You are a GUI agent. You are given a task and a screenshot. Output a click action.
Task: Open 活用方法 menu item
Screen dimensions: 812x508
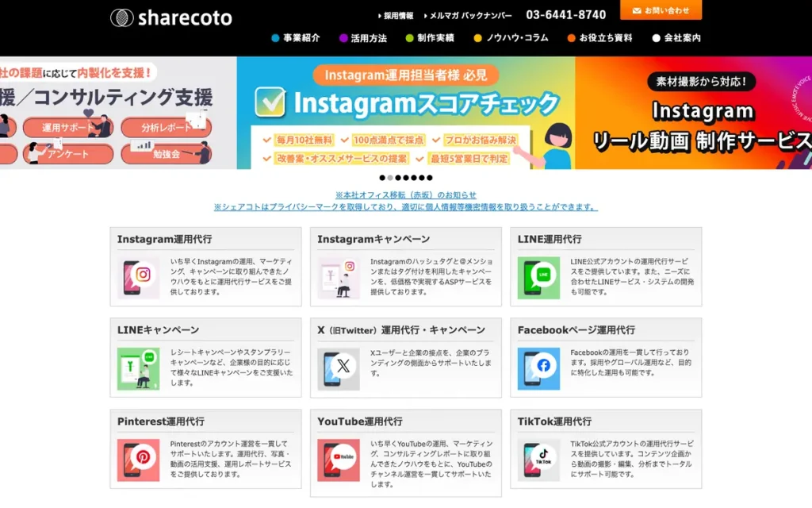pos(363,38)
